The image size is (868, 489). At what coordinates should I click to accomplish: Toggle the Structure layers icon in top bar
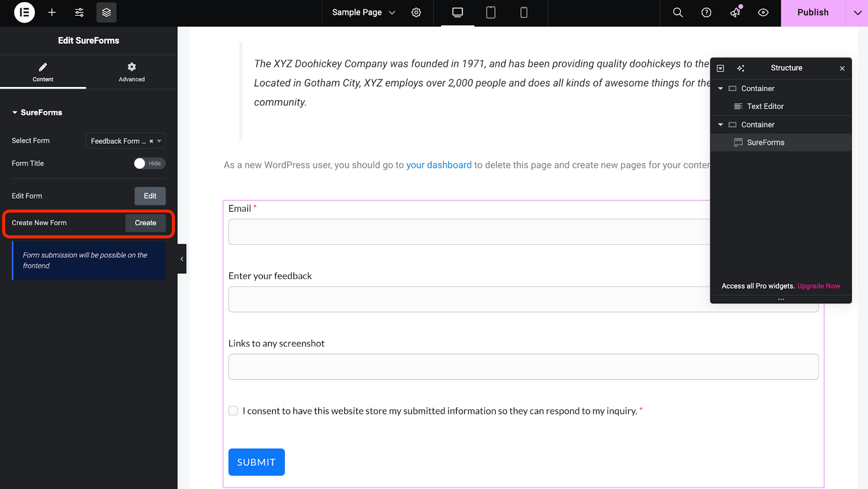click(x=106, y=12)
